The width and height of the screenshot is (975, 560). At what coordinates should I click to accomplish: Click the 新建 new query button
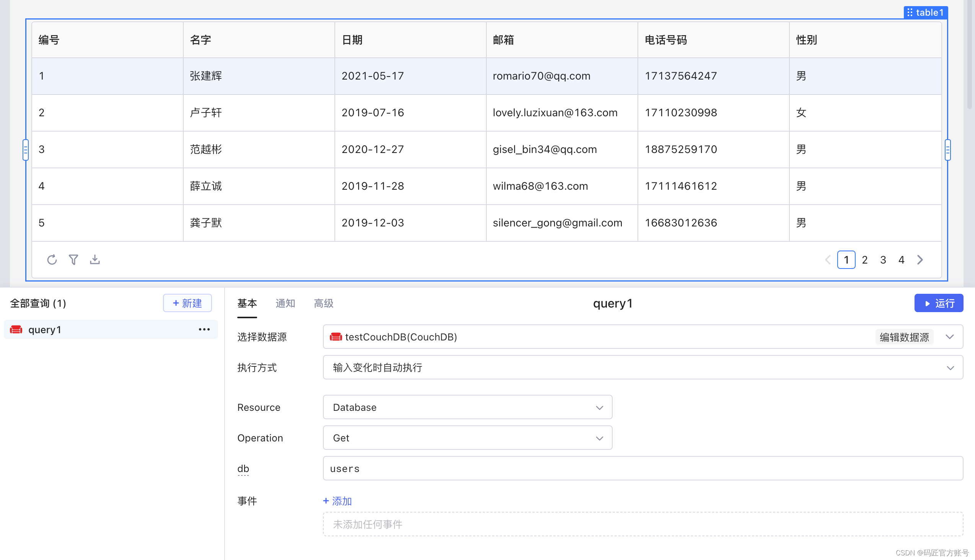[x=187, y=303]
